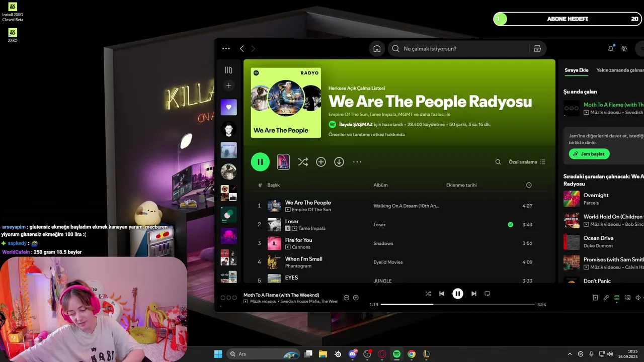644x362 pixels.
Task: Click the playlist cover art We Are The People
Action: click(x=286, y=103)
